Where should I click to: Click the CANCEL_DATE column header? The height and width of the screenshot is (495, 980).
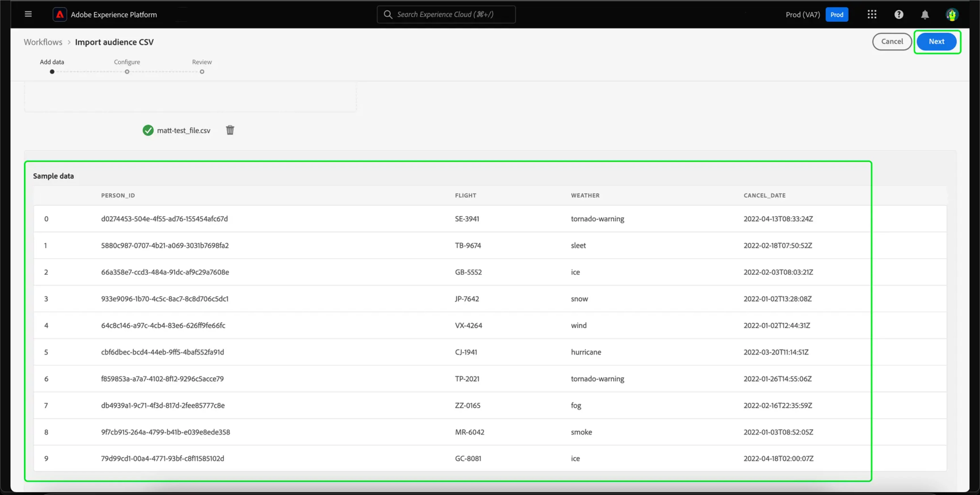pyautogui.click(x=764, y=195)
